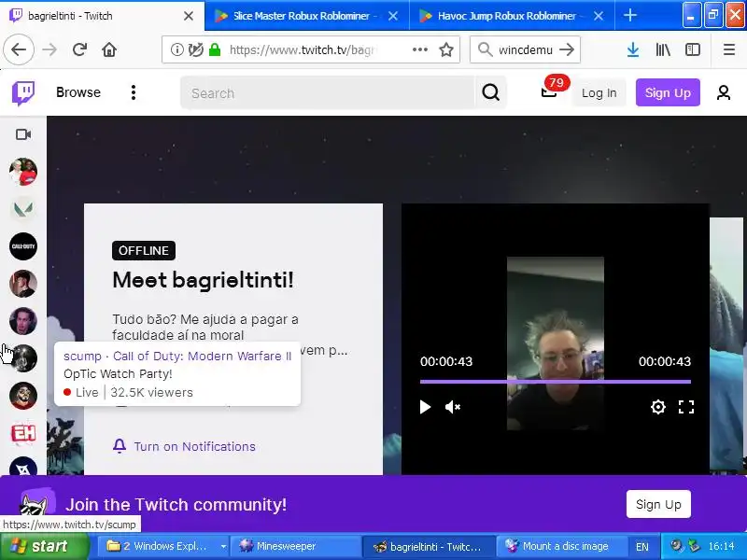This screenshot has height=560, width=747.
Task: Click the scump Call of Duty tooltip link
Action: click(x=177, y=357)
